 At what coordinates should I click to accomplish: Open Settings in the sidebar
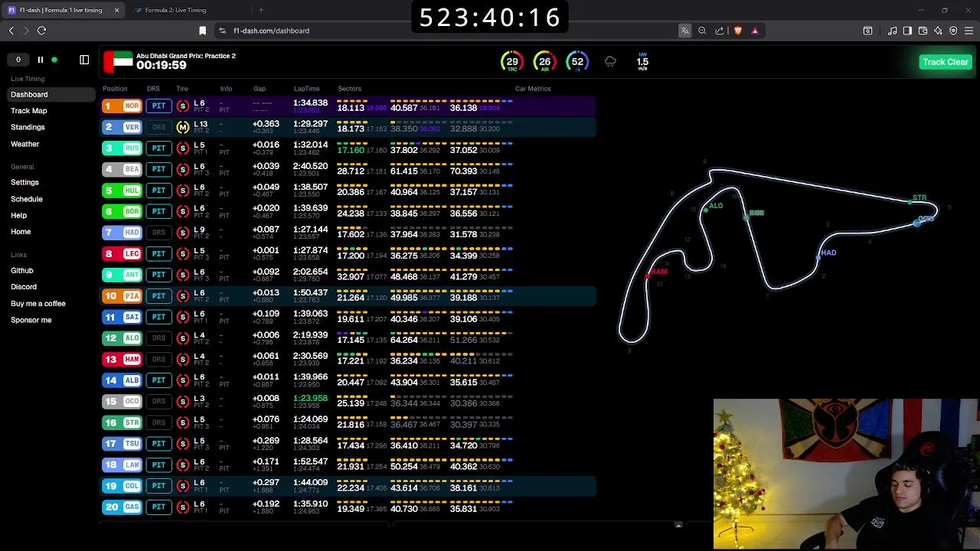click(24, 182)
